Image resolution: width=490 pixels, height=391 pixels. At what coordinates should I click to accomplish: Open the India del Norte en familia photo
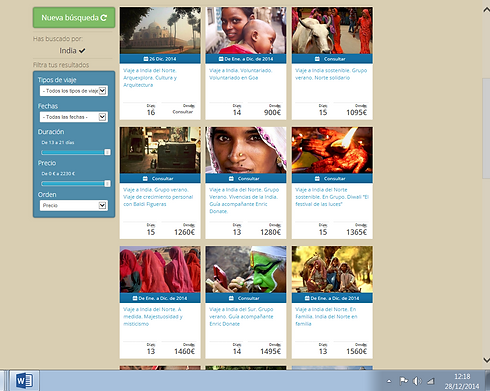(x=332, y=270)
